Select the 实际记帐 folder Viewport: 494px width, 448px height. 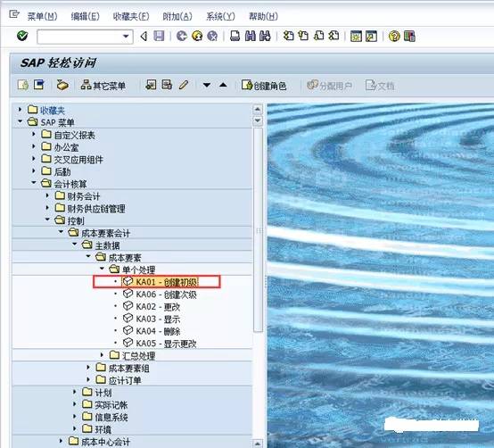coord(105,405)
